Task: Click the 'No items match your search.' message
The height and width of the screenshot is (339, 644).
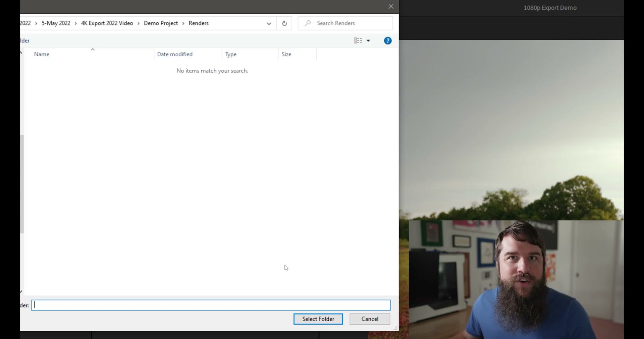Action: [212, 71]
